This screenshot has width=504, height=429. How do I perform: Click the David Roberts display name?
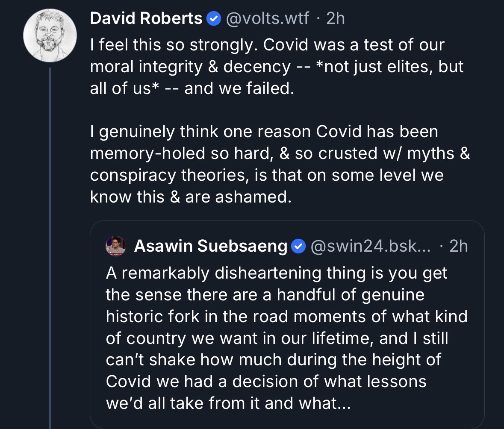pyautogui.click(x=147, y=18)
